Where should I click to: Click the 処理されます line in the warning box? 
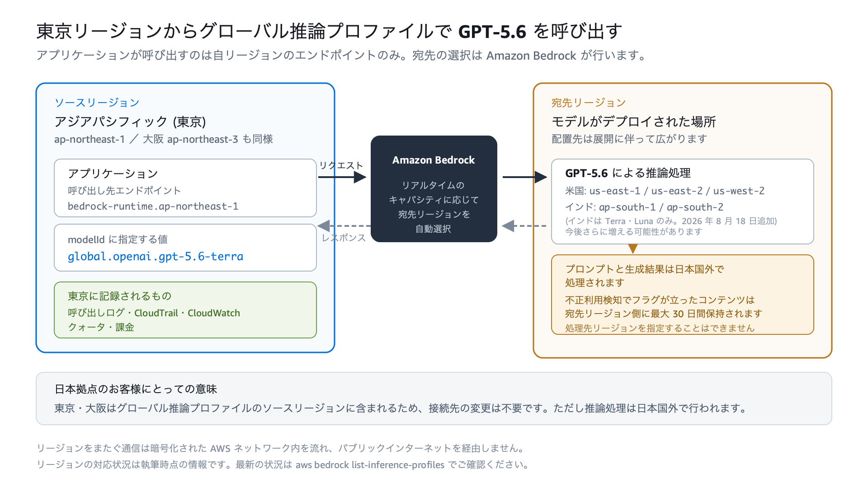[595, 283]
